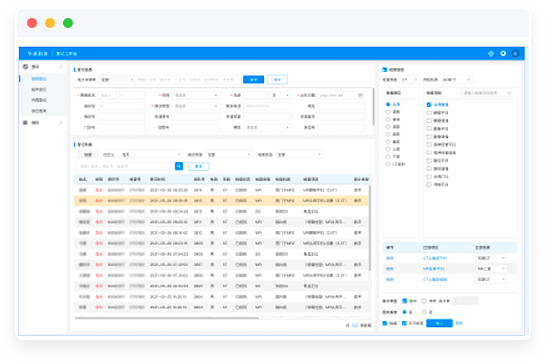
Task: Click the blue text link after the submit button
Action: coord(459,323)
